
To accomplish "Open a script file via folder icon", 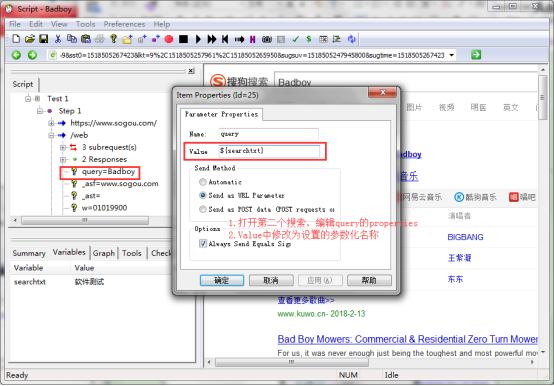I will [x=30, y=39].
